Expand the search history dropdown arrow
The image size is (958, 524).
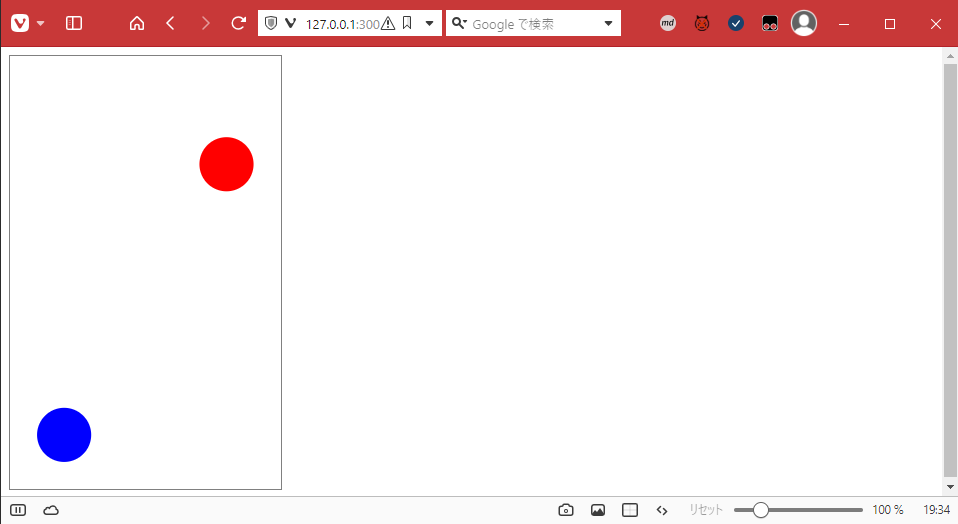point(609,24)
